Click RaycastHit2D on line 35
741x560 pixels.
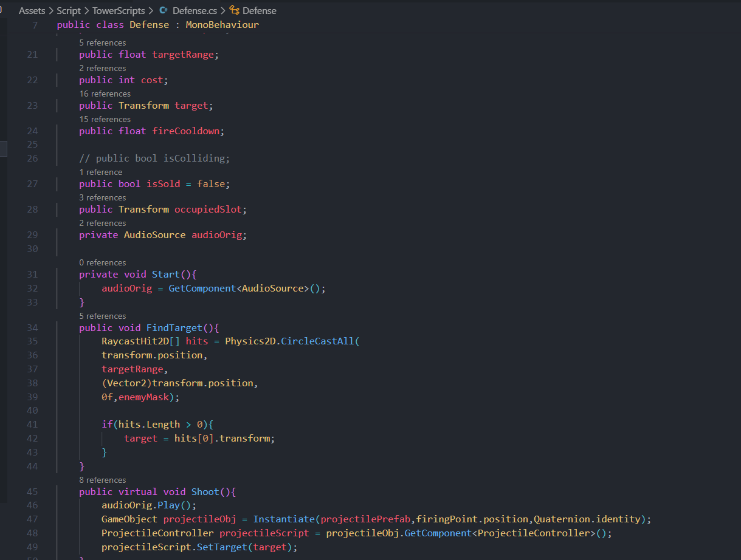point(135,341)
